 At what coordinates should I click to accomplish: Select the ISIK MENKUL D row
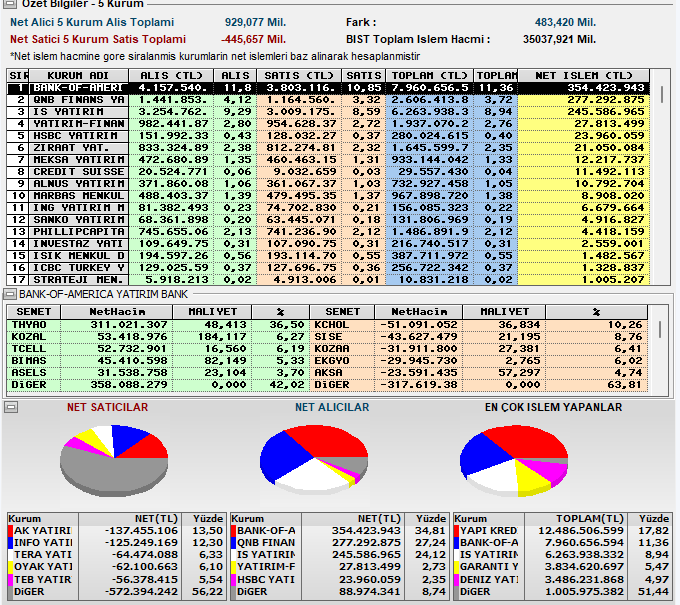[x=328, y=256]
